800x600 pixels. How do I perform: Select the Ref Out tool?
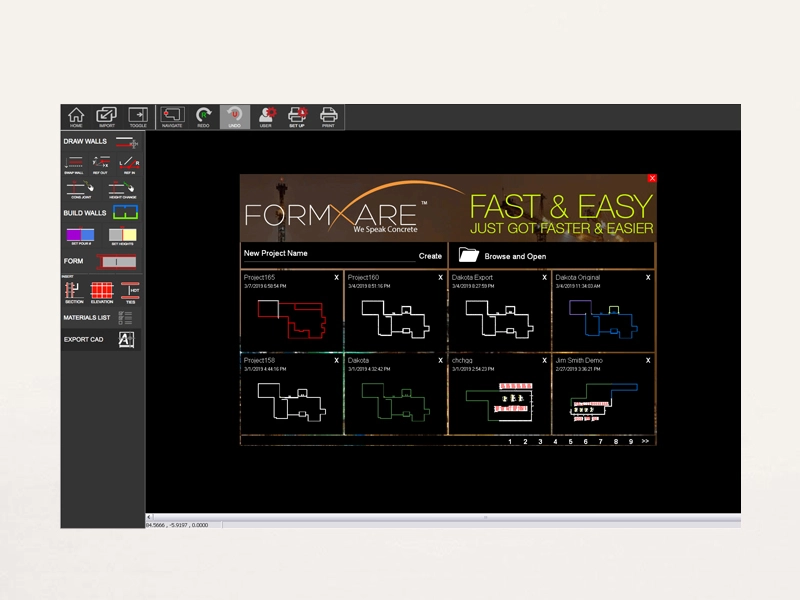(x=101, y=165)
